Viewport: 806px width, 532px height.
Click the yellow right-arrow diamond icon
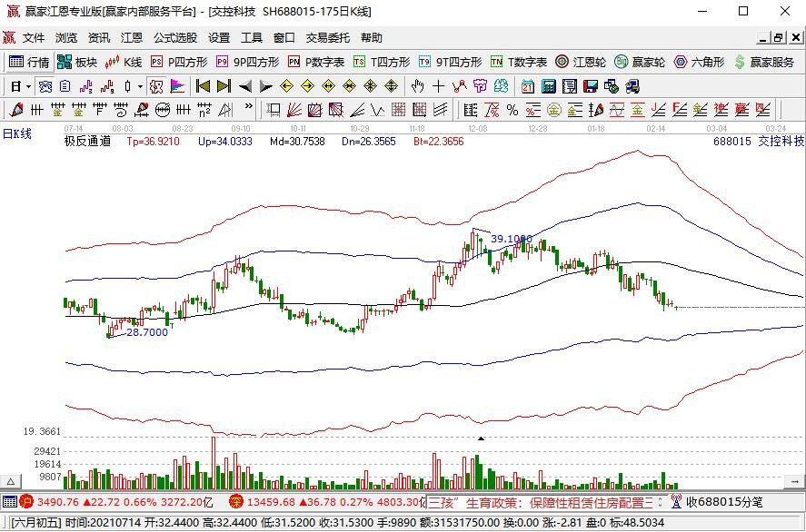[x=307, y=86]
